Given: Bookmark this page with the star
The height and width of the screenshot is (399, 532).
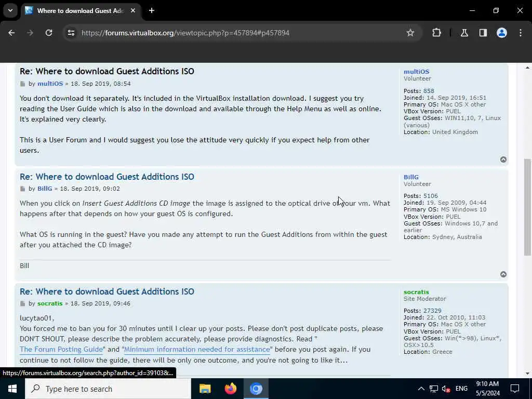Looking at the screenshot, I should [410, 33].
